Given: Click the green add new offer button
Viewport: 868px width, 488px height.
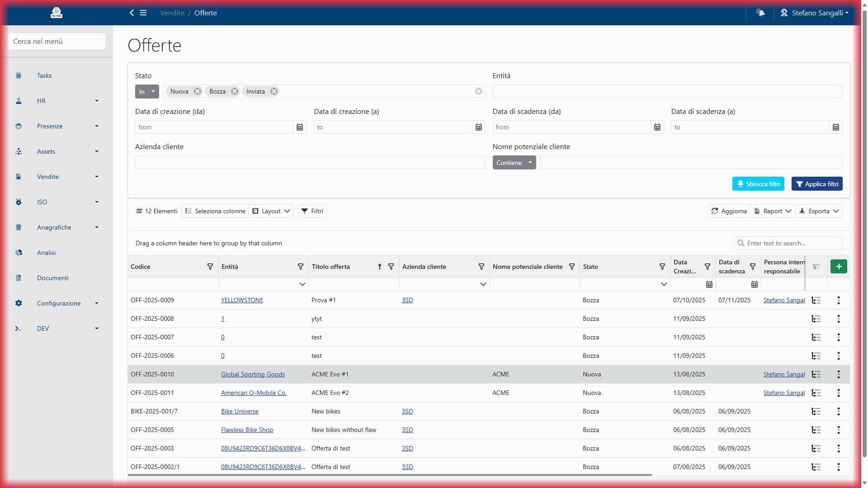Looking at the screenshot, I should (x=839, y=267).
